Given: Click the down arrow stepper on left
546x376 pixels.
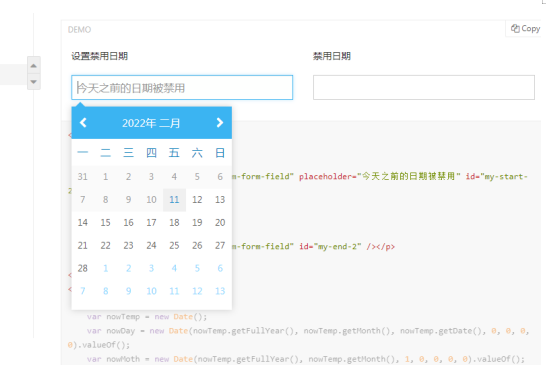Looking at the screenshot, I should [34, 82].
